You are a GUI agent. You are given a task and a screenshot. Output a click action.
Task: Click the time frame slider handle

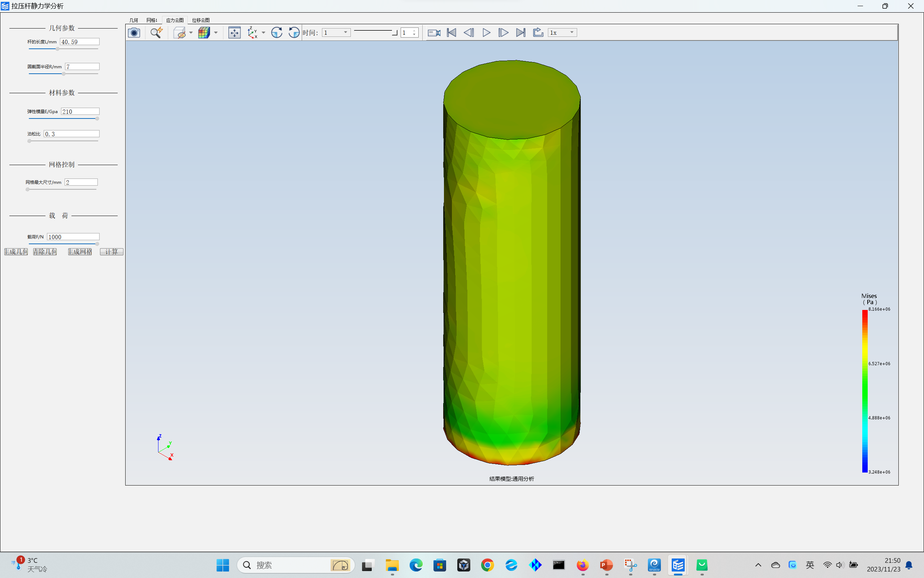(395, 33)
